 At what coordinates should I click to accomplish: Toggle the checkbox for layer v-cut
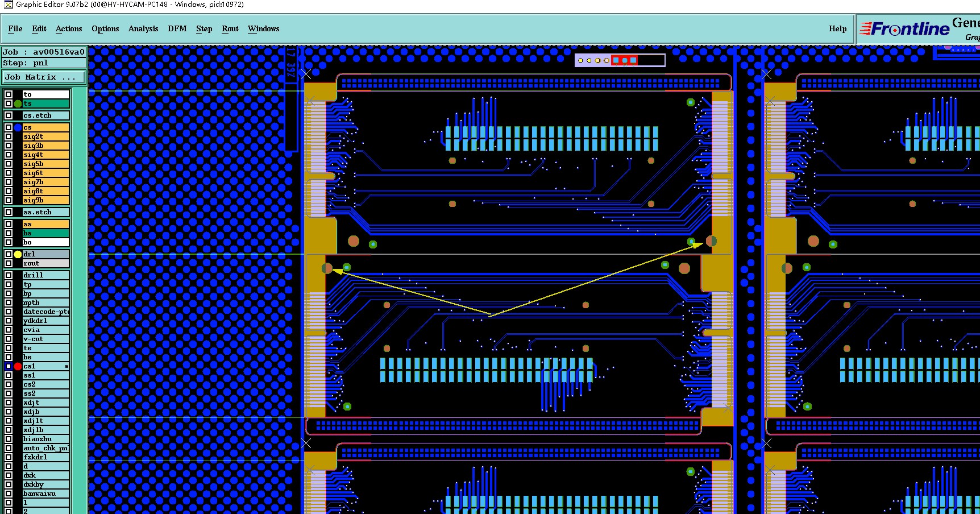(x=9, y=339)
